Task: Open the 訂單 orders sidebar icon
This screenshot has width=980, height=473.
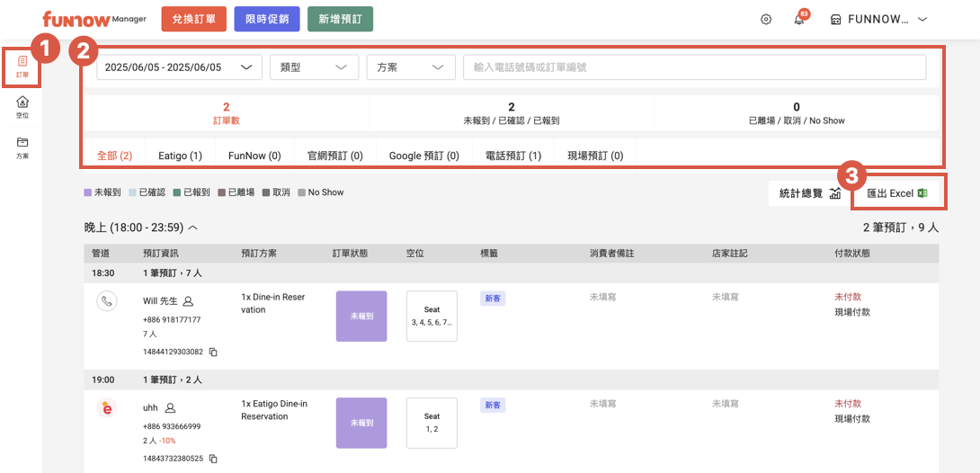Action: pyautogui.click(x=22, y=66)
